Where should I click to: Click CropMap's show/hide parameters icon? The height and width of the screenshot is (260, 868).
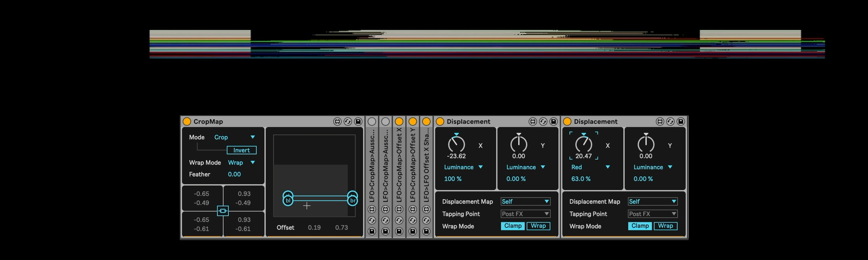[x=337, y=121]
